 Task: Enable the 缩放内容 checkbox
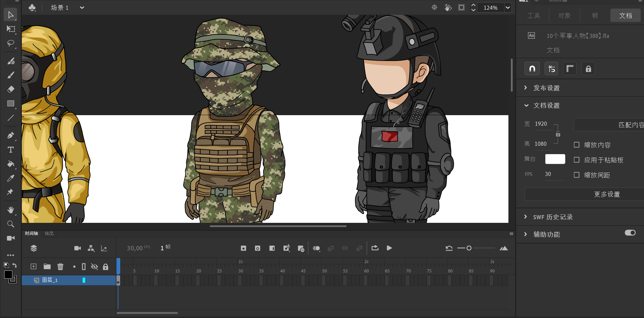tap(577, 145)
